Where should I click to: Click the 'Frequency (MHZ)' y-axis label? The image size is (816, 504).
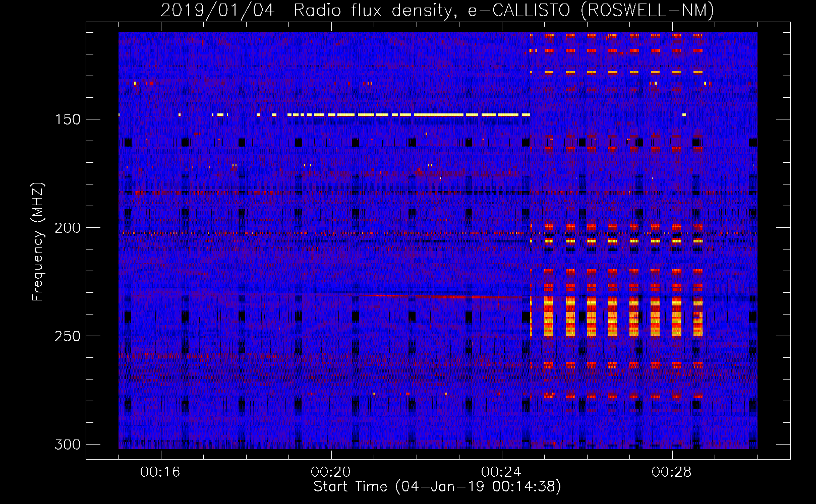pos(37,241)
